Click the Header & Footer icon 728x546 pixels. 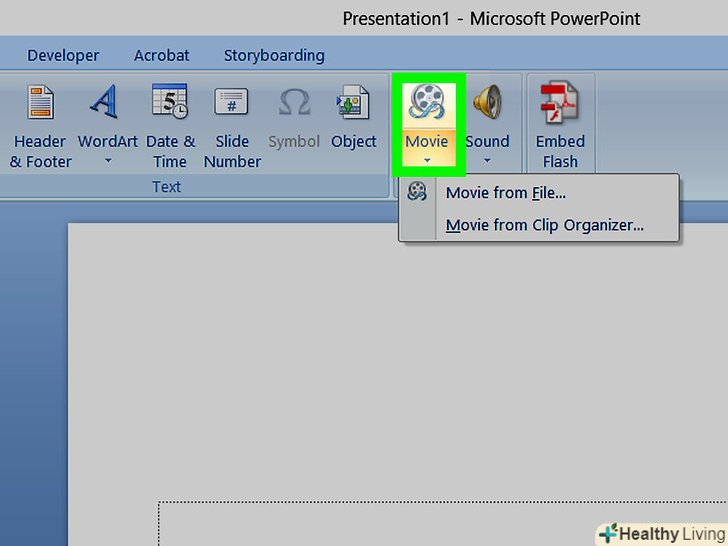[x=40, y=102]
